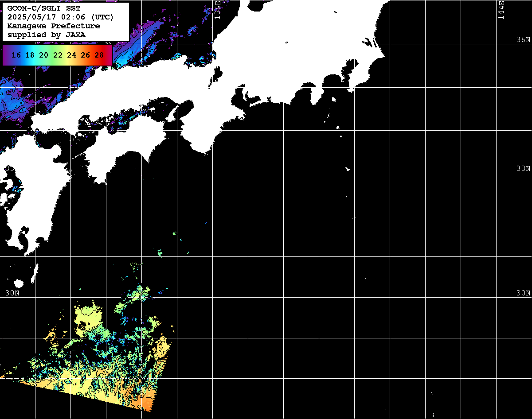Image resolution: width=532 pixels, height=419 pixels.
Task: Click the 18 value on color scale
Action: coord(30,55)
